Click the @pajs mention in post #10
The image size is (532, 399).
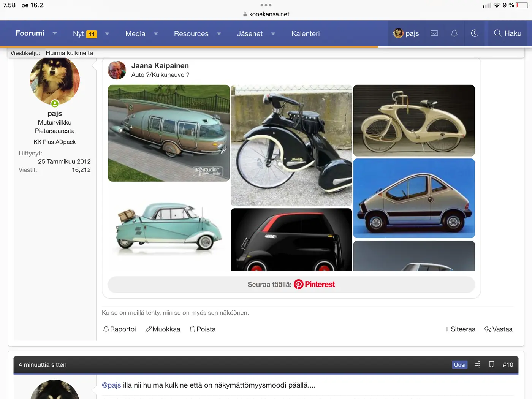pyautogui.click(x=111, y=385)
